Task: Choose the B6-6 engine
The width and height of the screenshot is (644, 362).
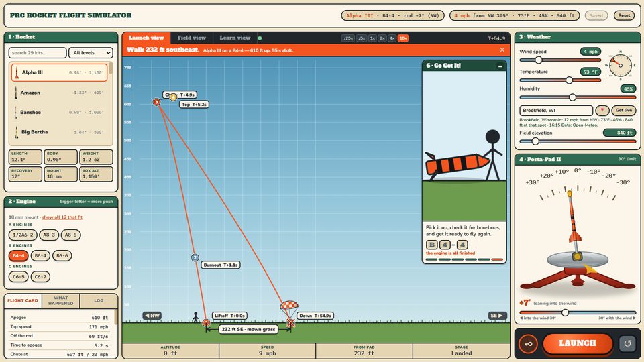Action: [x=62, y=255]
